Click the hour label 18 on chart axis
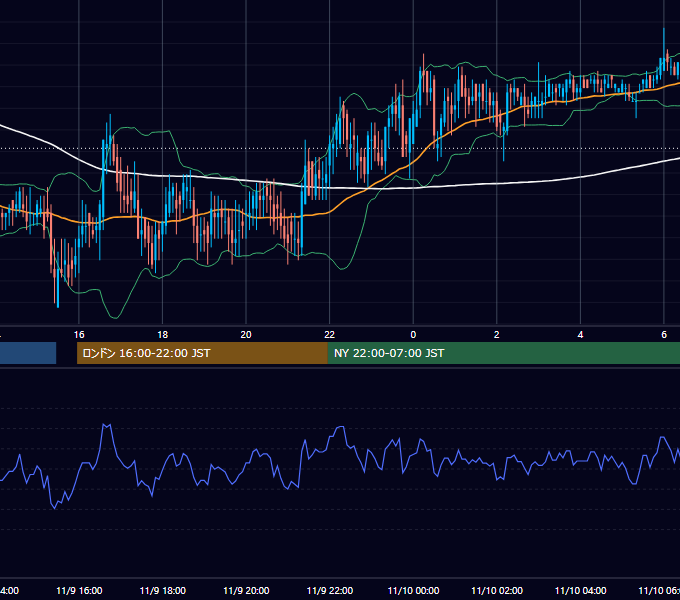This screenshot has width=680, height=600. [x=163, y=335]
